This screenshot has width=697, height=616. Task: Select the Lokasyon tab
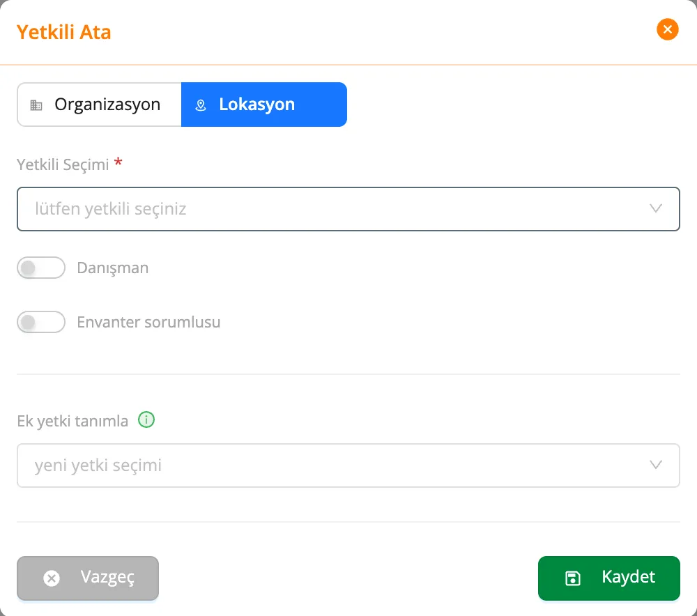click(x=264, y=105)
